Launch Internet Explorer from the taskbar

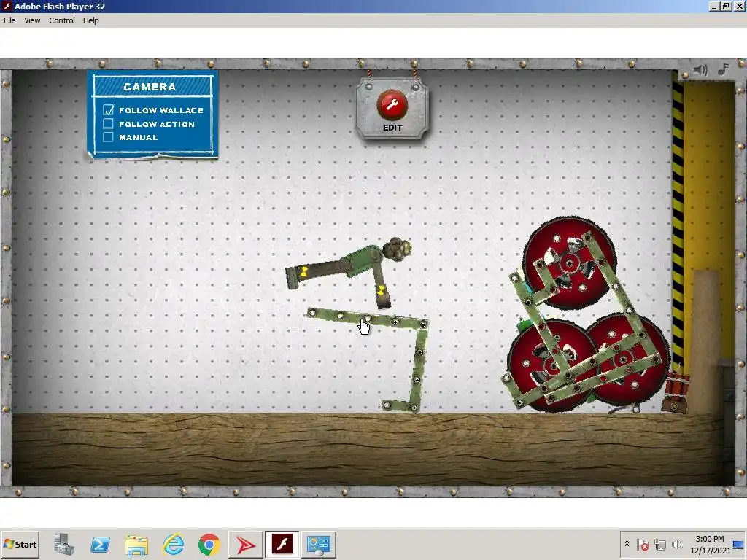click(173, 544)
